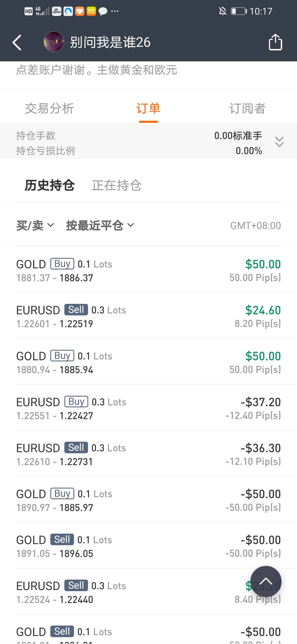Switch to the 订阅者 tab
Screen dimensions: 297x644
coord(247,108)
